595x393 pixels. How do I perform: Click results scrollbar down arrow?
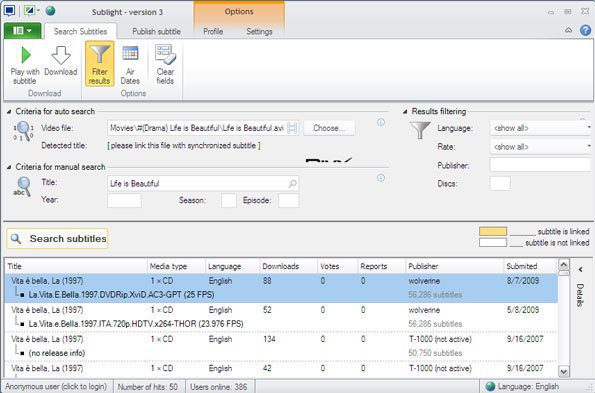pyautogui.click(x=564, y=371)
